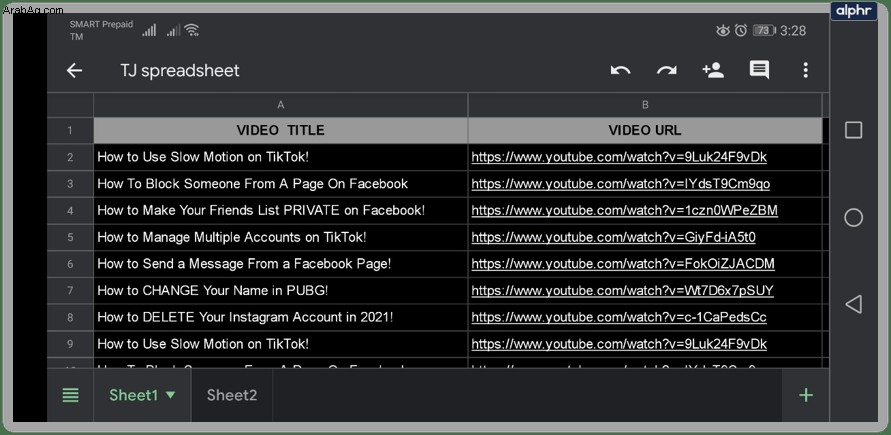The width and height of the screenshot is (891, 435).
Task: Select 'How to Manage Multiple Accounts on TikTok!' cell
Action: pyautogui.click(x=281, y=237)
